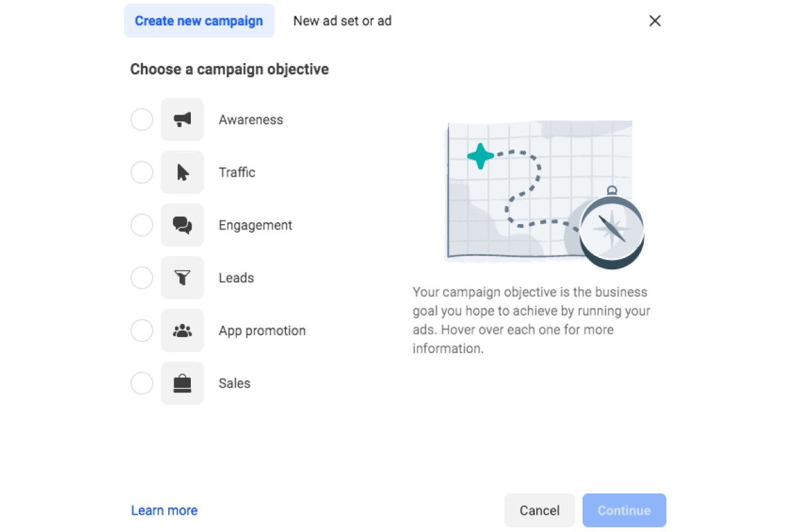The height and width of the screenshot is (532, 798).
Task: Close the campaign dialog with X
Action: (655, 21)
